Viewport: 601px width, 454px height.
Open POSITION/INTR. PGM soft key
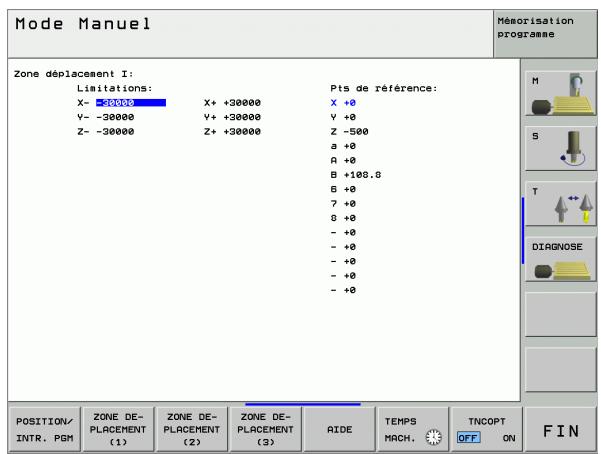pyautogui.click(x=44, y=429)
